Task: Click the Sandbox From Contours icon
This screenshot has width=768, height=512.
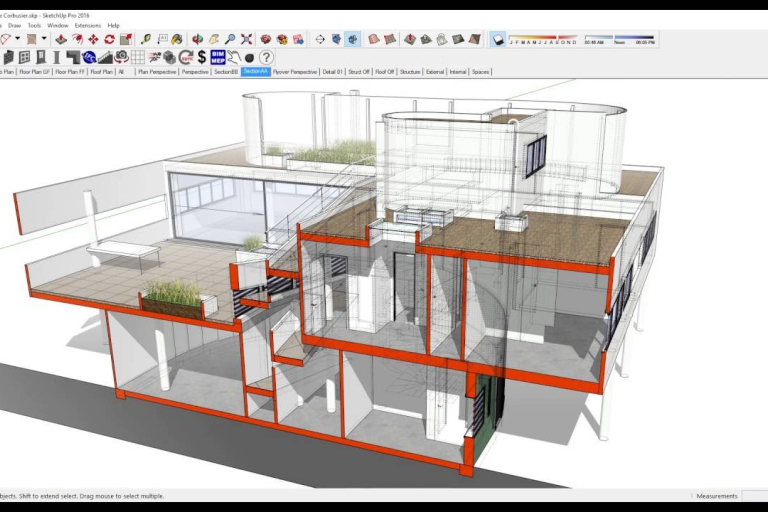Action: tap(374, 39)
